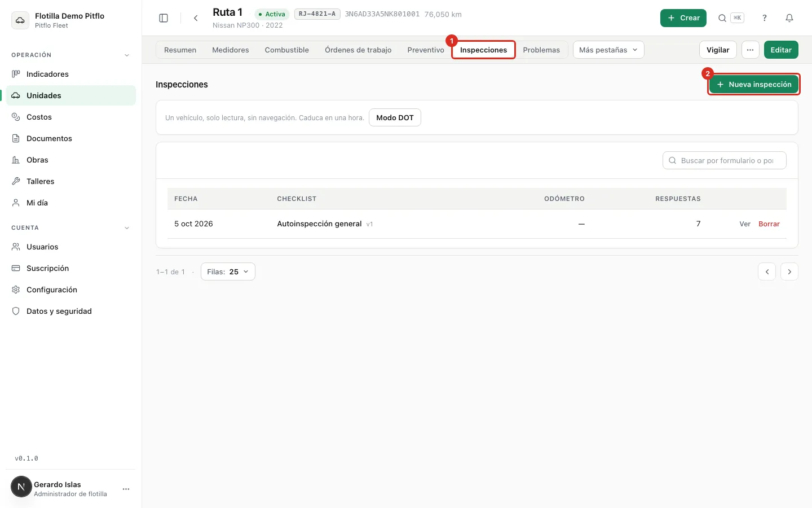Screen dimensions: 812x508
Task: Open Datos y seguridad in the sidebar
Action: point(71,311)
